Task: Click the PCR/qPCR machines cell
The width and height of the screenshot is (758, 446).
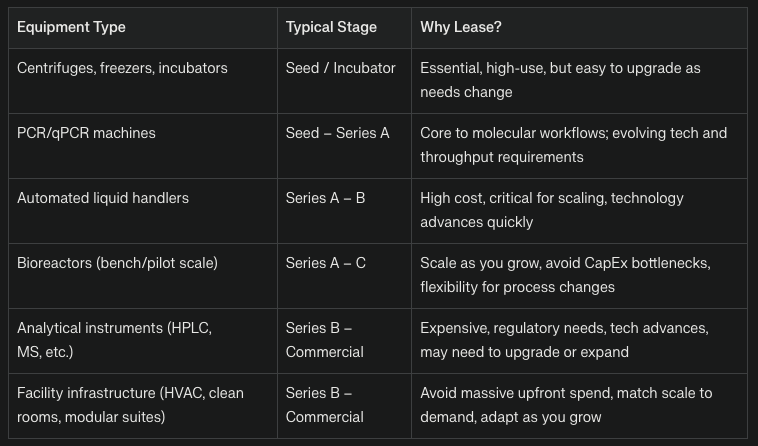Action: [x=143, y=146]
